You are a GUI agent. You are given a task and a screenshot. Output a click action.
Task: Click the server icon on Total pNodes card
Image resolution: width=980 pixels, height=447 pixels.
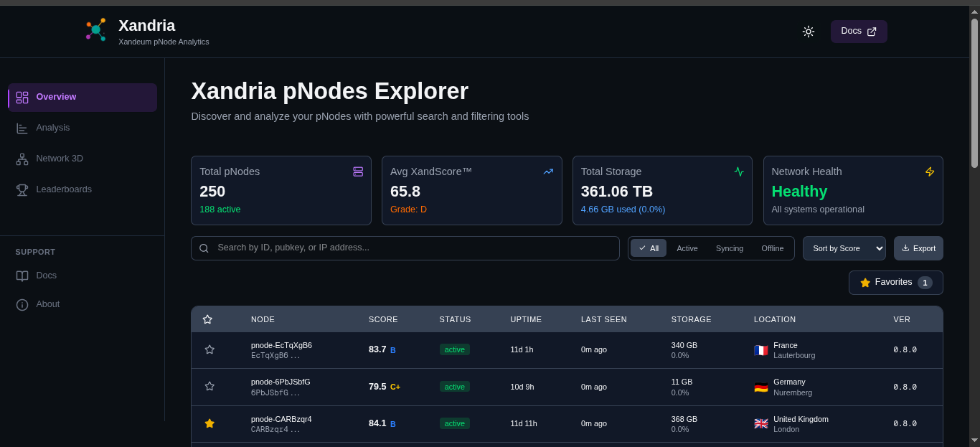click(358, 171)
